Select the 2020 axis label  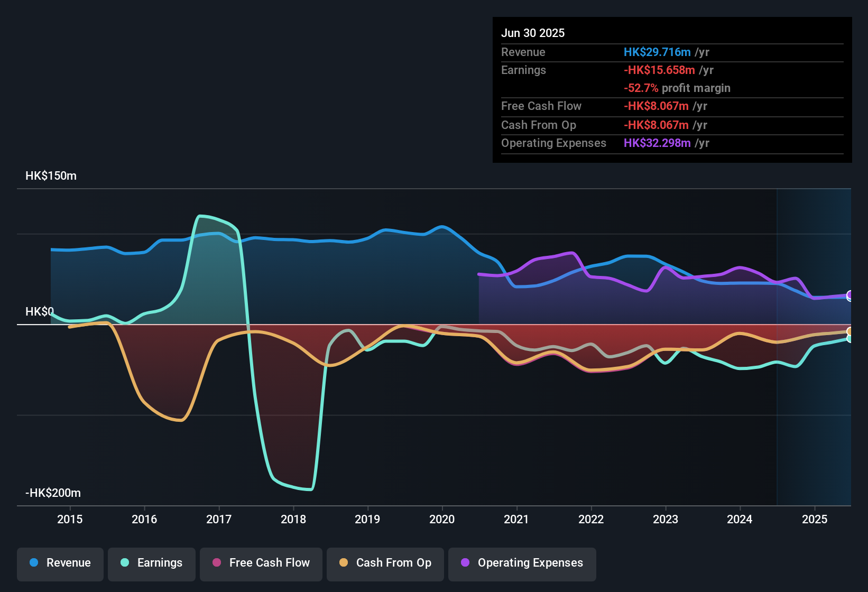(x=442, y=520)
